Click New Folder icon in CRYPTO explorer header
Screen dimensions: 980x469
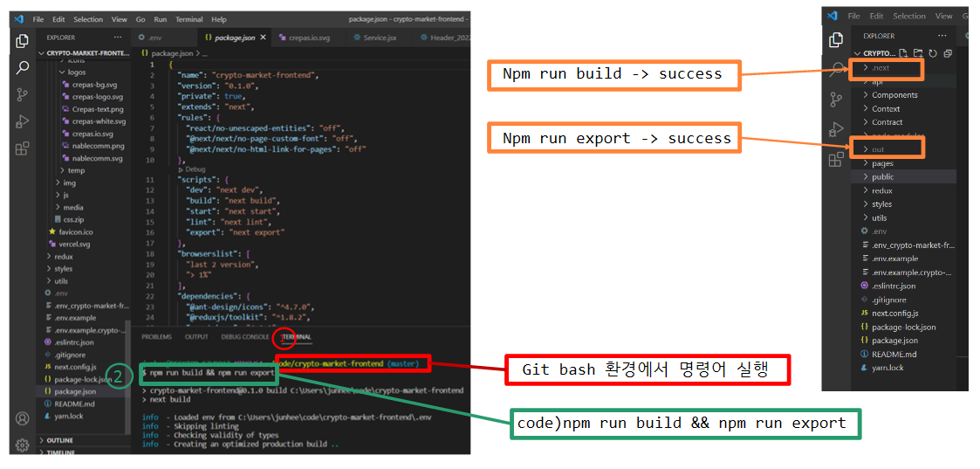click(918, 54)
